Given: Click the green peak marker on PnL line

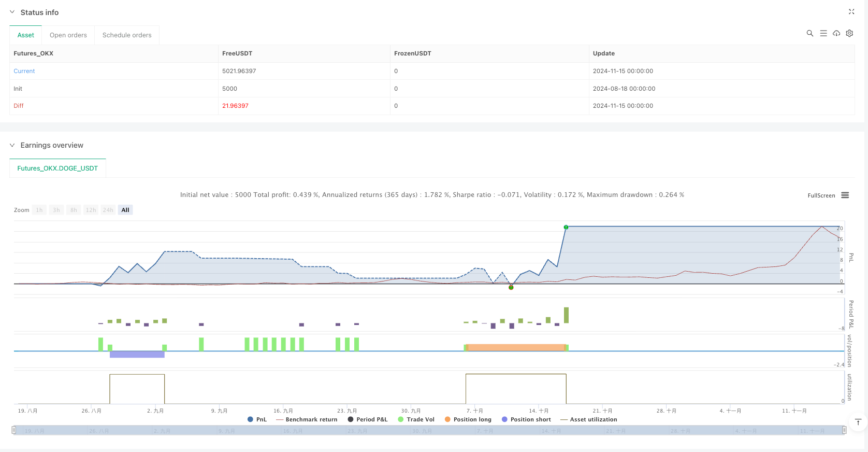Looking at the screenshot, I should pyautogui.click(x=566, y=227).
